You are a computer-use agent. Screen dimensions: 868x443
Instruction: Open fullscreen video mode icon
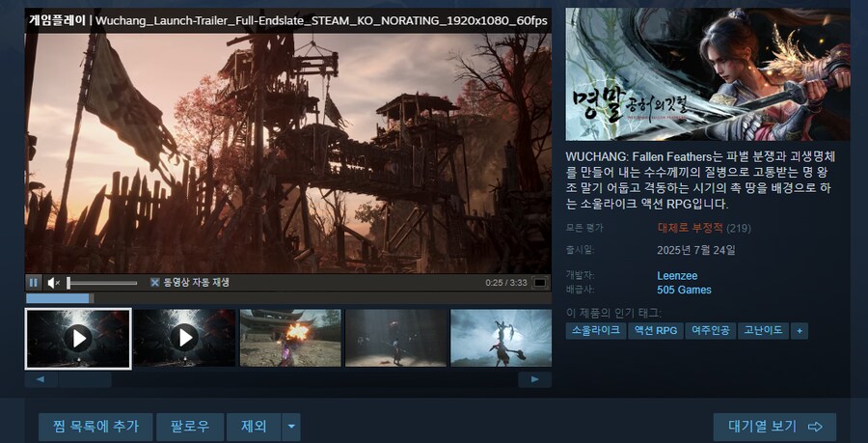tap(540, 283)
